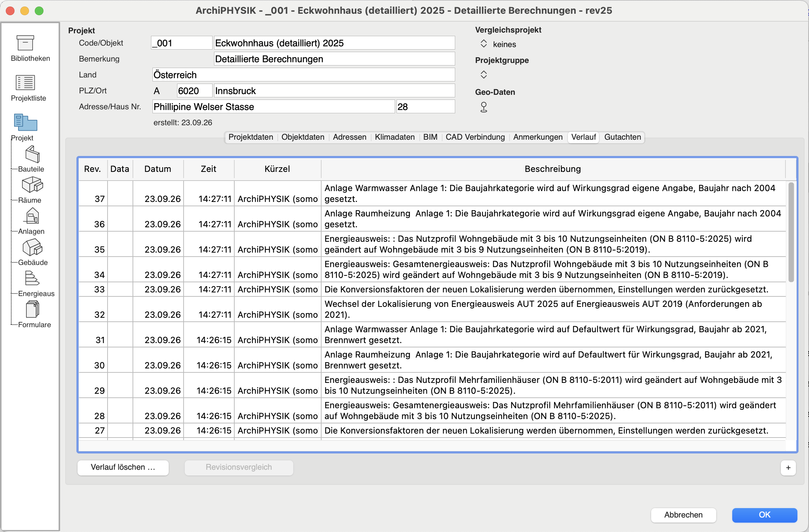The width and height of the screenshot is (809, 532).
Task: Select the Projekt sidebar icon
Action: tap(25, 122)
